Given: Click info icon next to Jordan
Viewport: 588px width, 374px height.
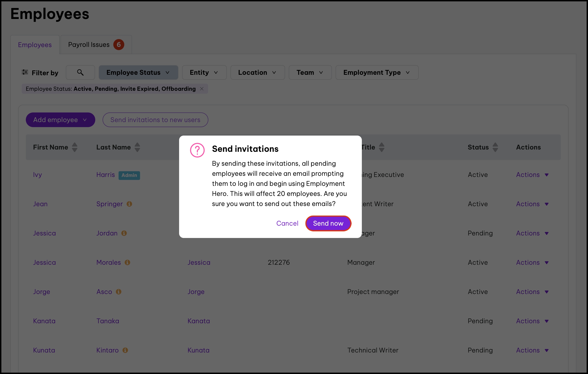Looking at the screenshot, I should (x=124, y=233).
